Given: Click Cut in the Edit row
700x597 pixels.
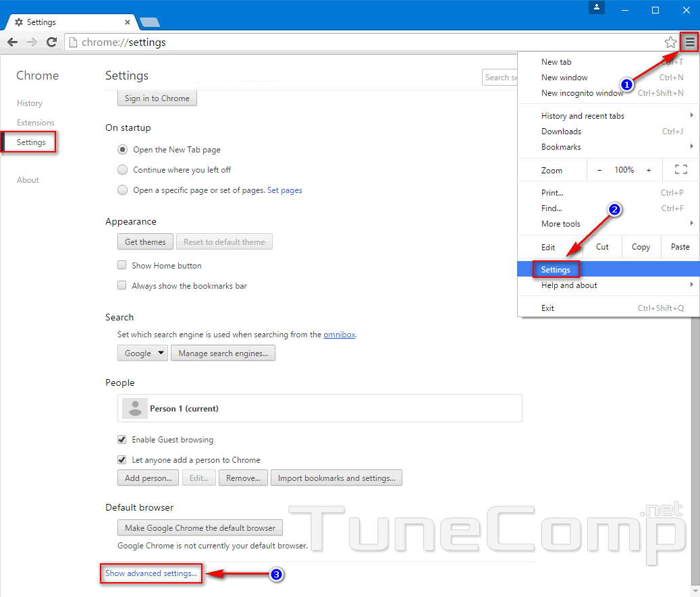Looking at the screenshot, I should point(602,247).
